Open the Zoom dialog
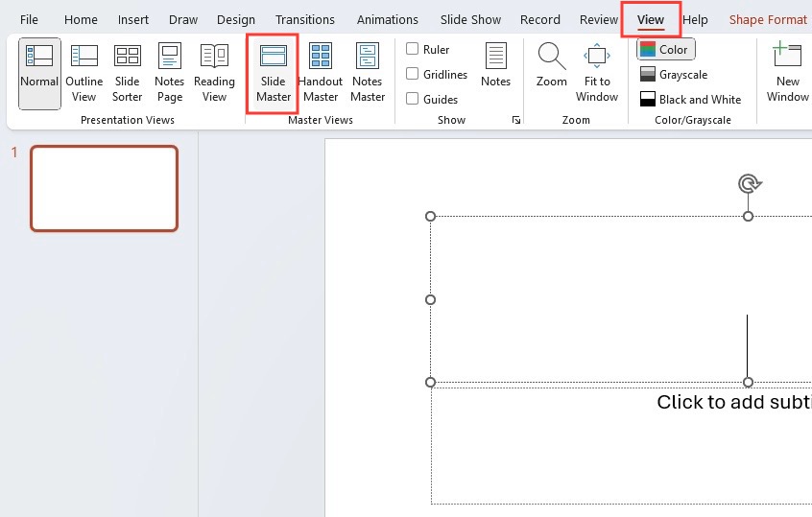The width and height of the screenshot is (812, 517). coord(551,65)
